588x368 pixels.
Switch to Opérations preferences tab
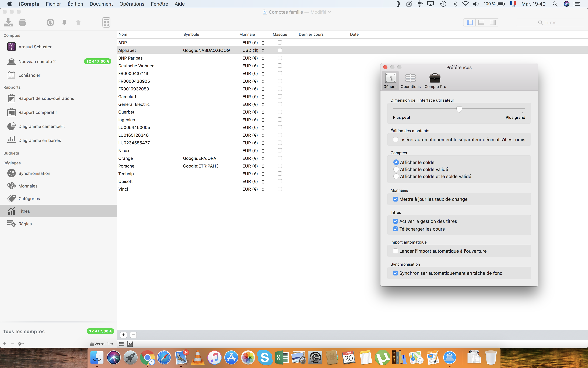410,81
